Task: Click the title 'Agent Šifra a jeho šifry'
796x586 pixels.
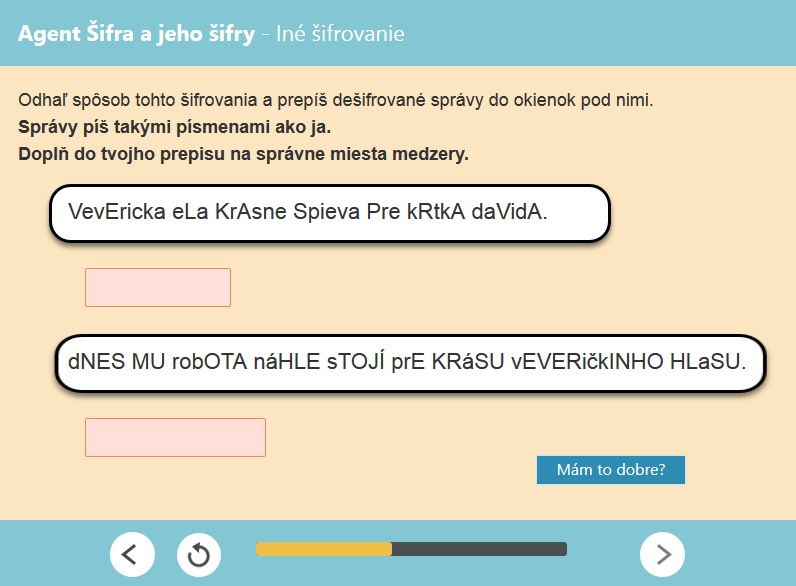Action: (136, 34)
